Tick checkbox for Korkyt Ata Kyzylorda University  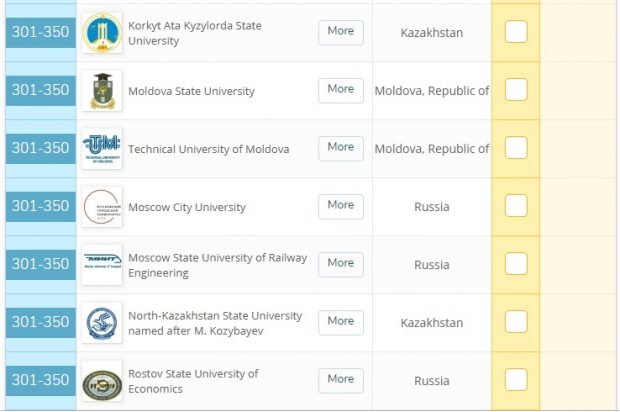coord(516,32)
